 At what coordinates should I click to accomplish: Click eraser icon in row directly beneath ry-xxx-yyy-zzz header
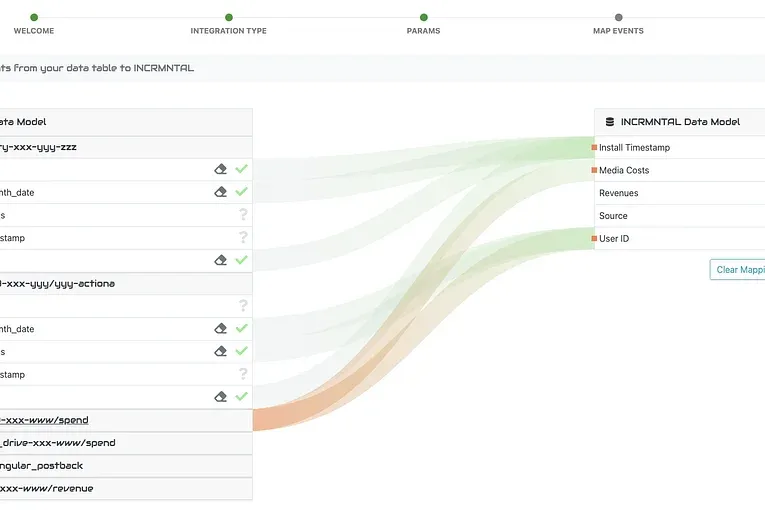[x=221, y=169]
